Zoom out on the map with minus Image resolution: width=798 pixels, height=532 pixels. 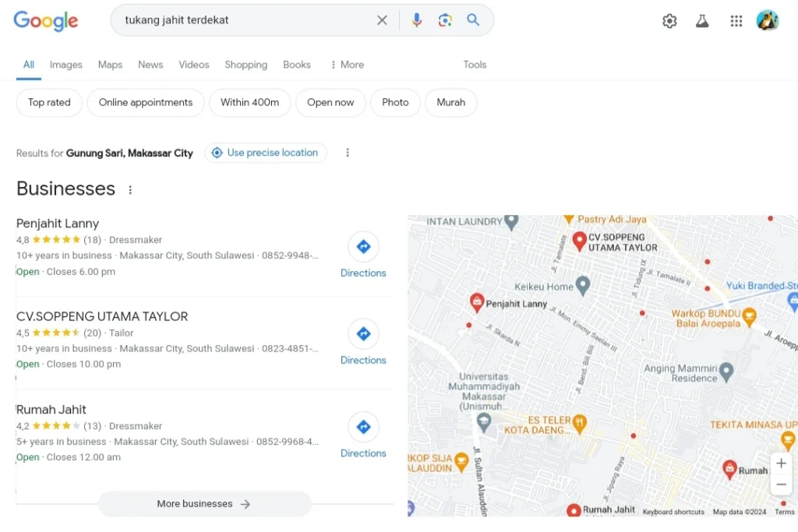[781, 484]
